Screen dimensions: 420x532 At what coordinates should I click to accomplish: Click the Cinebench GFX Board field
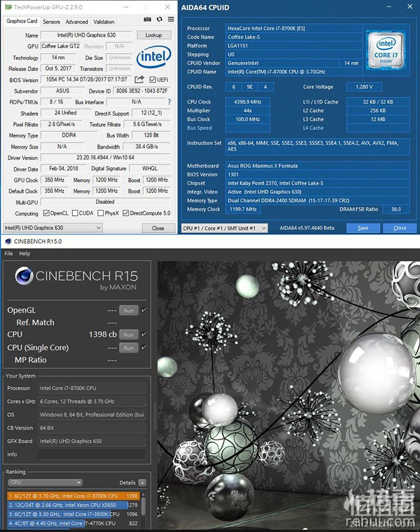92,441
